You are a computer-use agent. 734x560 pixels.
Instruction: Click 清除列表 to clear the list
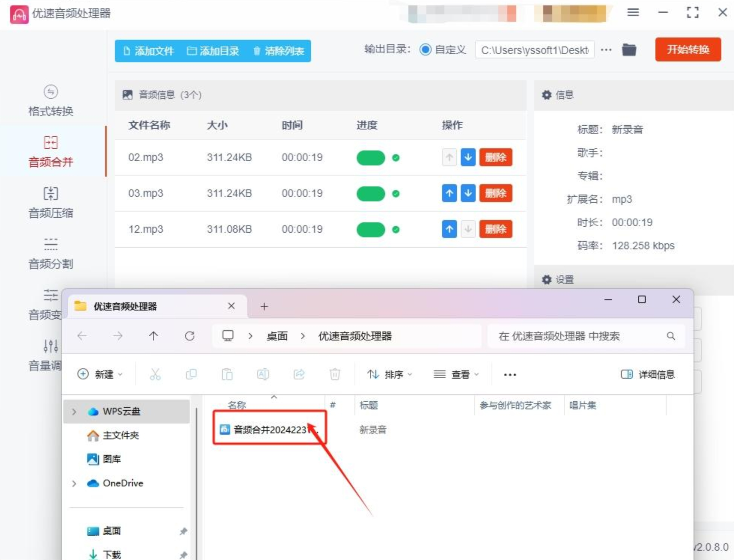point(278,51)
